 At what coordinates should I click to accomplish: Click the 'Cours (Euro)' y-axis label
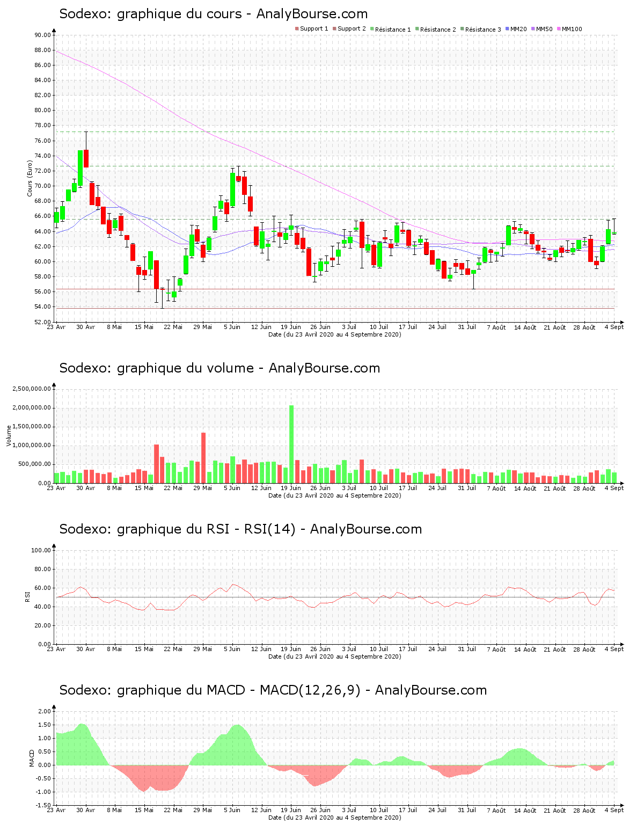coord(30,178)
